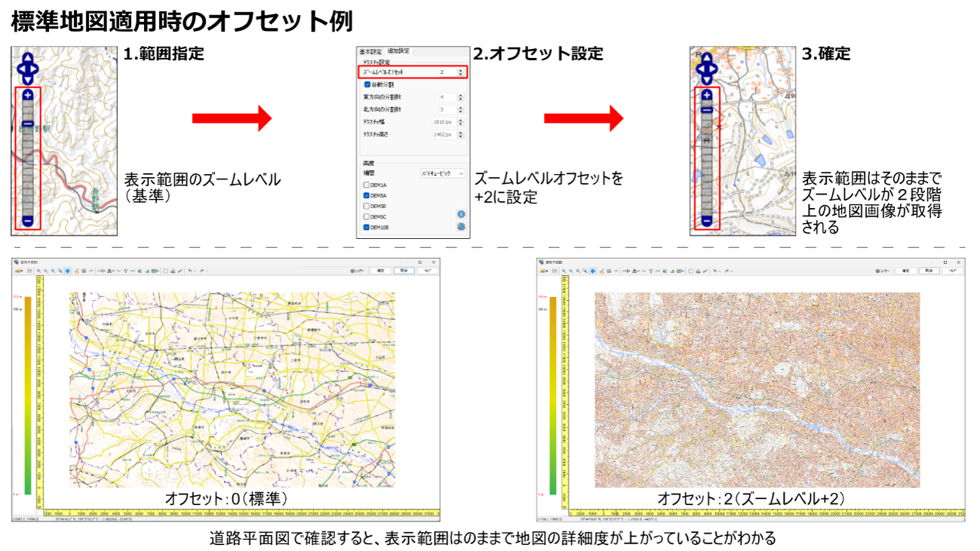Click 取消 button in right window
Viewport: 980px width, 551px height.
click(x=928, y=271)
